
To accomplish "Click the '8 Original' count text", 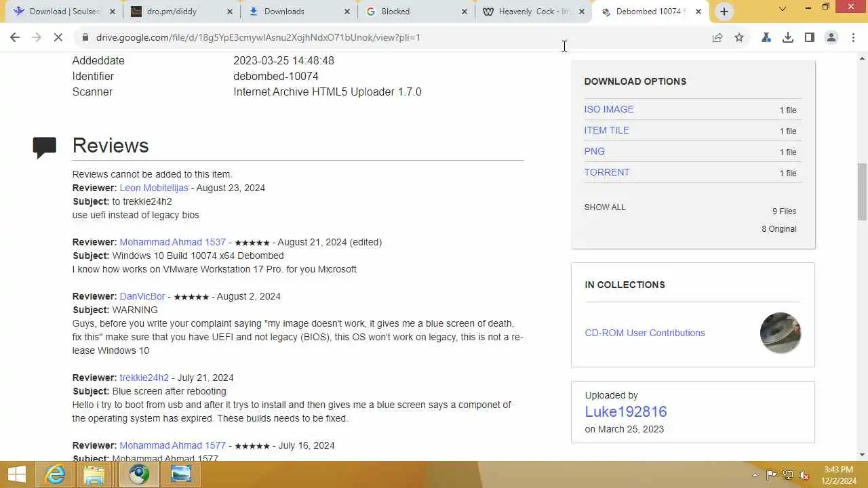I will [x=779, y=229].
